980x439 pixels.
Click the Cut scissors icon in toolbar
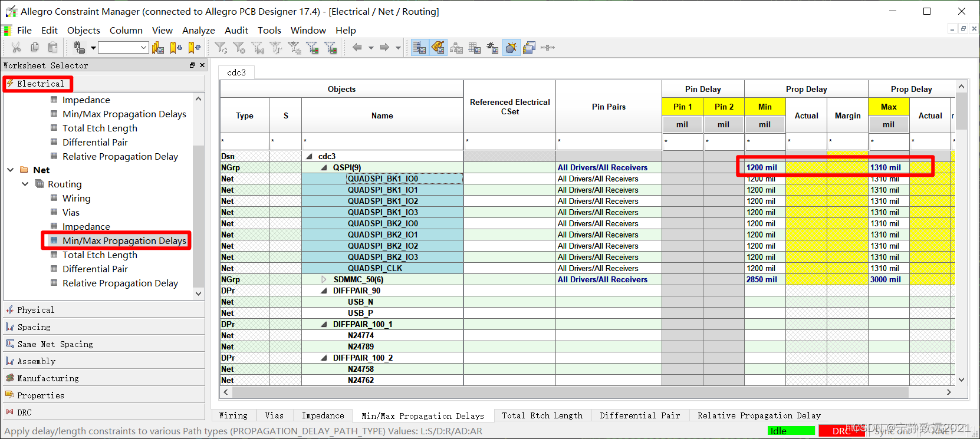point(16,48)
